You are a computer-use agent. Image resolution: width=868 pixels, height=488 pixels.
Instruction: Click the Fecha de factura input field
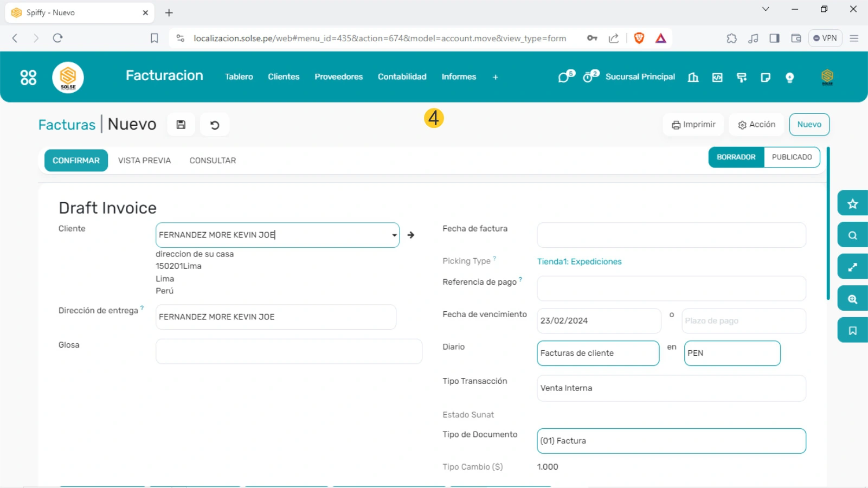(671, 235)
